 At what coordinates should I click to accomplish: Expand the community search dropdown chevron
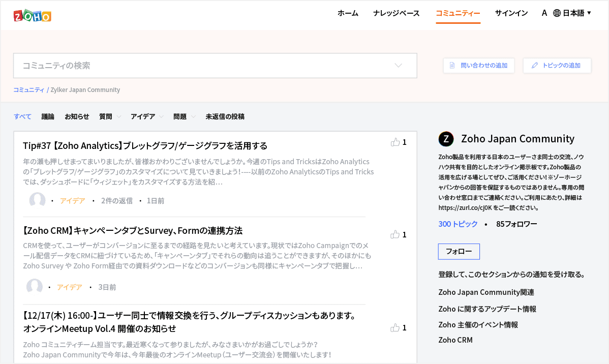[x=399, y=66]
